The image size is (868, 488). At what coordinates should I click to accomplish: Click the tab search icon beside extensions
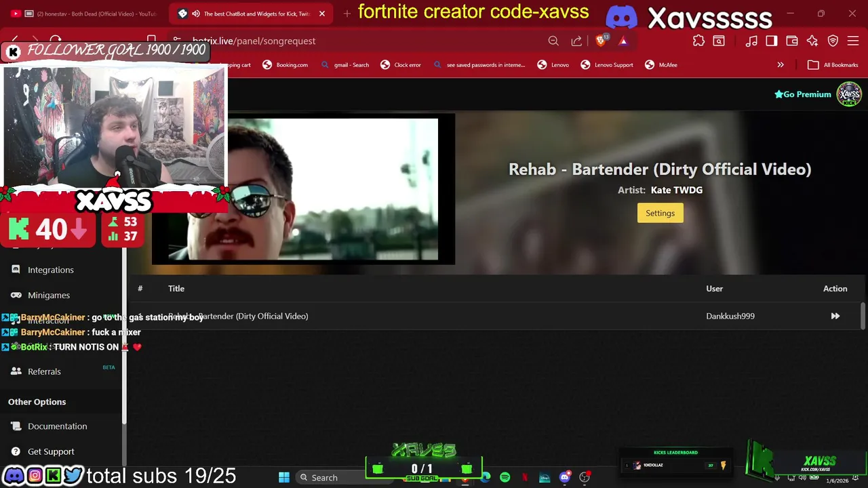pyautogui.click(x=719, y=41)
